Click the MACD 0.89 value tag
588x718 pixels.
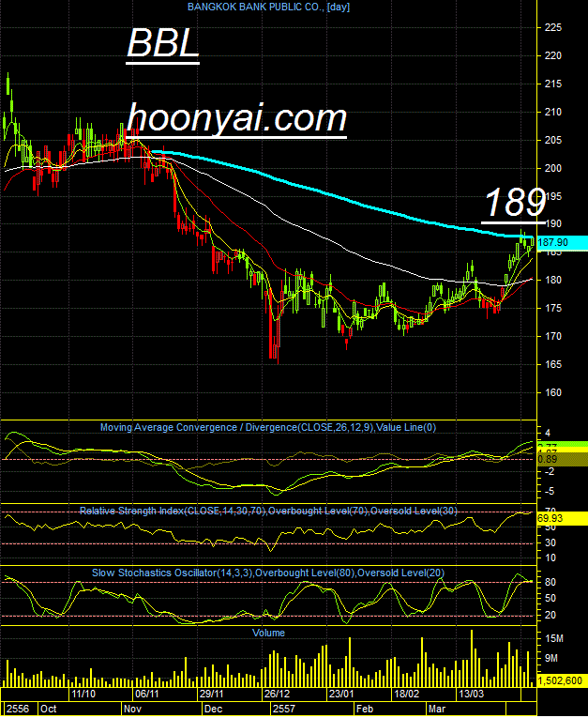[562, 460]
